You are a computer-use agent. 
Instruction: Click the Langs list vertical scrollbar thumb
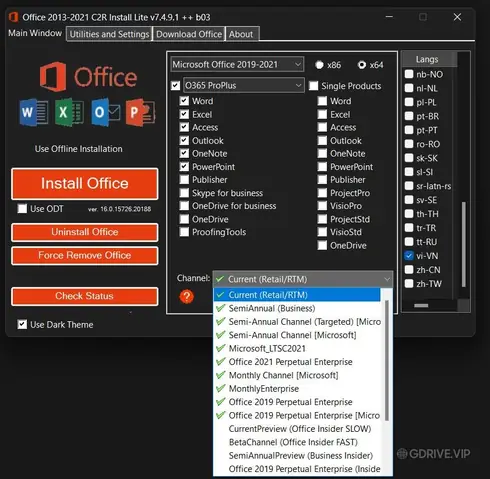point(463,244)
